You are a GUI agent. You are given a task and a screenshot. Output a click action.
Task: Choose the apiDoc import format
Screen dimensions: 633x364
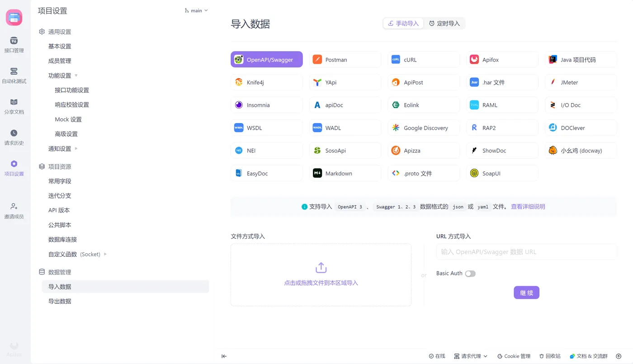pyautogui.click(x=345, y=105)
